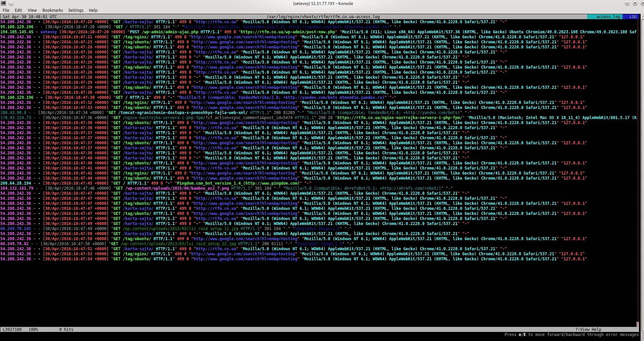Open the Konsole window menu icon
Image resolution: width=644 pixels, height=341 pixels.
[x=3, y=3]
